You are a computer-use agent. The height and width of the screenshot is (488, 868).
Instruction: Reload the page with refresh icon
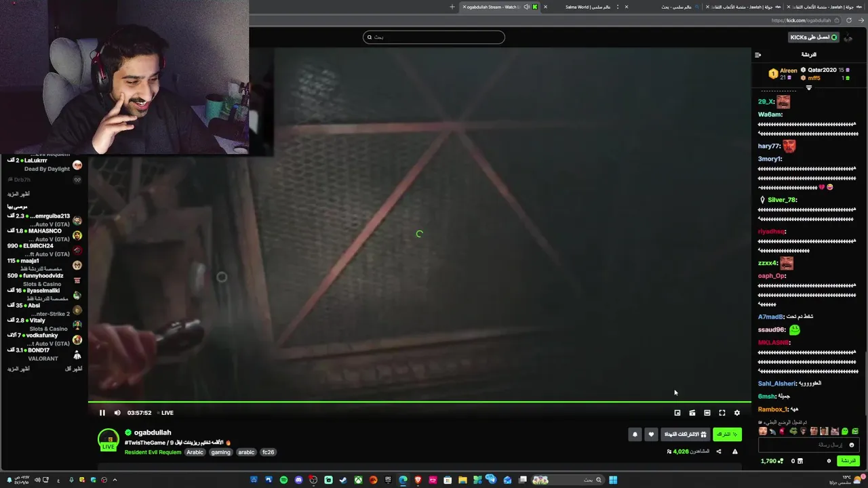click(848, 20)
